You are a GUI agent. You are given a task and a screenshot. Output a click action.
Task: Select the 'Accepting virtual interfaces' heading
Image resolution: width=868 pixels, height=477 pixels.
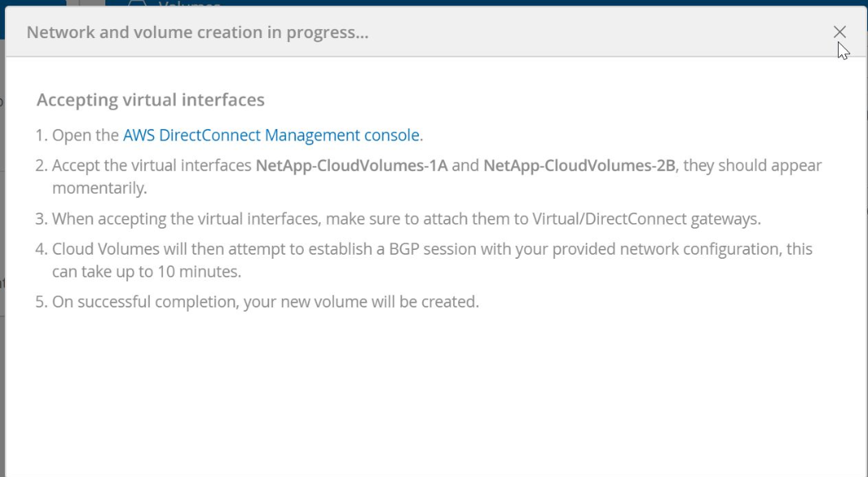click(x=151, y=100)
